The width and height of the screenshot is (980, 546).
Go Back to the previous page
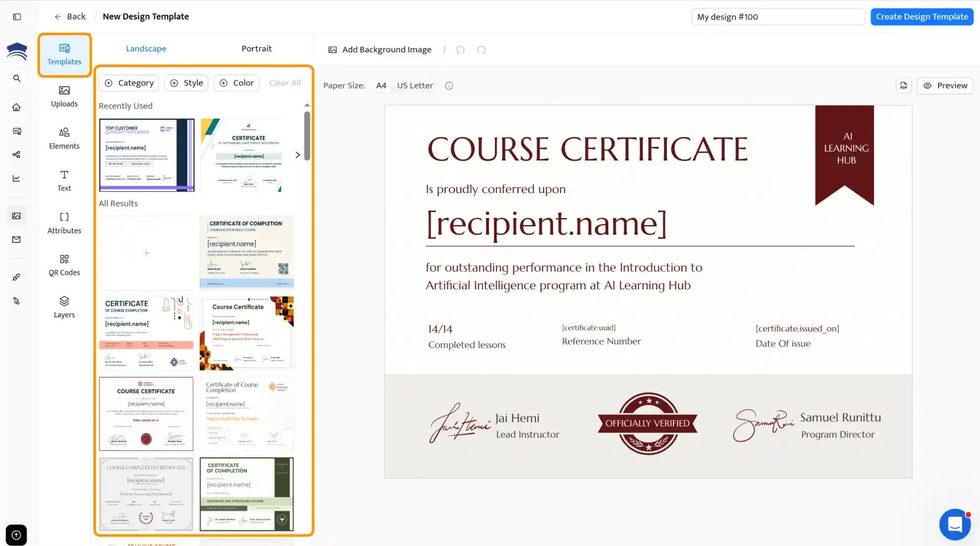pyautogui.click(x=70, y=17)
